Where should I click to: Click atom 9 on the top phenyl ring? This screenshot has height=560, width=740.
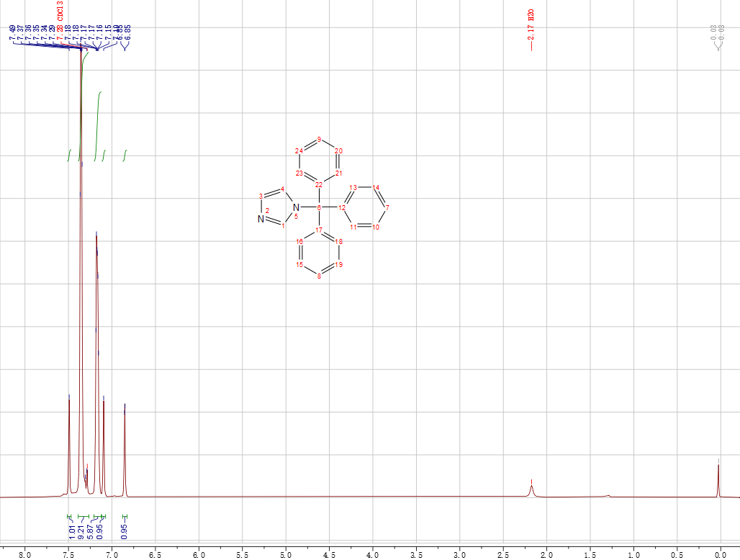point(319,139)
